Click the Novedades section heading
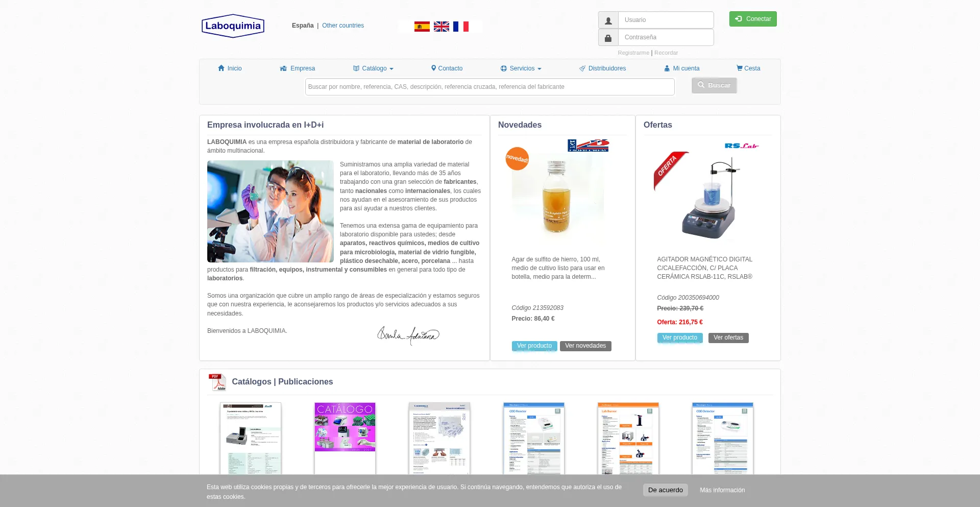The height and width of the screenshot is (507, 980). (520, 125)
